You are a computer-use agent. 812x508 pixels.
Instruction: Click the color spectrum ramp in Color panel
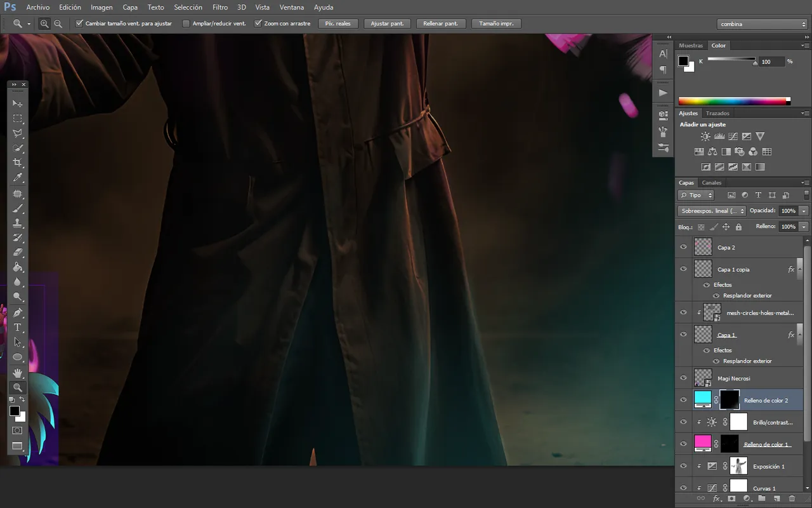click(x=735, y=101)
